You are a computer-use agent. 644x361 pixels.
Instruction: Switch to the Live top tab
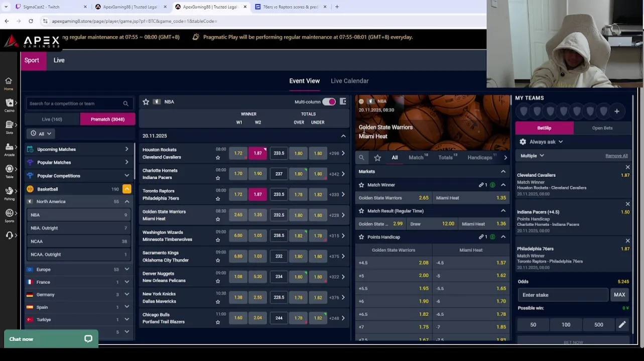pos(59,60)
